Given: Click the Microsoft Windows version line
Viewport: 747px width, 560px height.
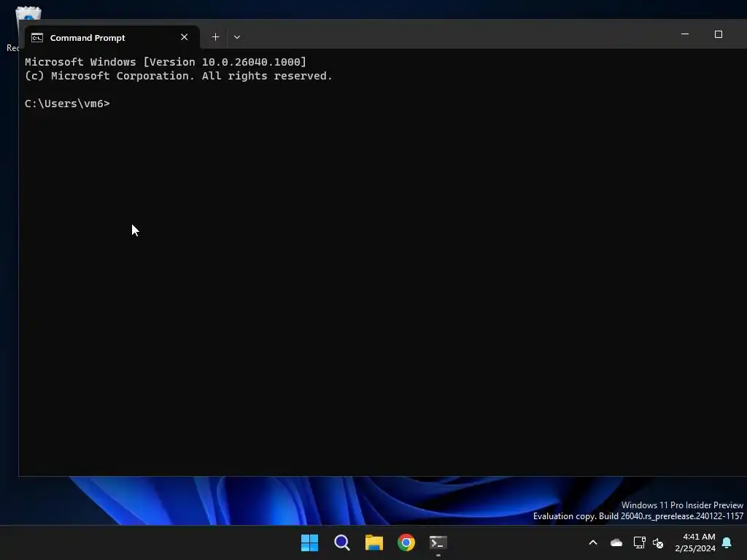Looking at the screenshot, I should coord(166,62).
